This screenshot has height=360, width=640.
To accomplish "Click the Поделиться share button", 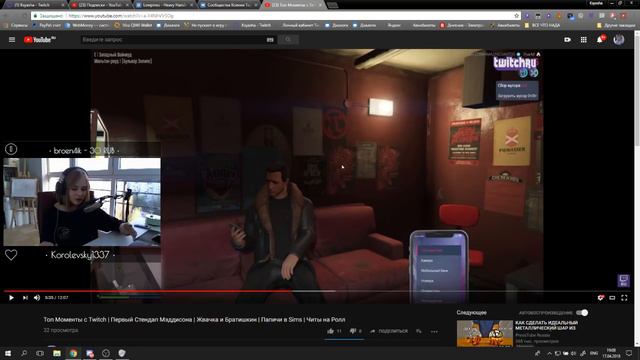I will point(389,331).
